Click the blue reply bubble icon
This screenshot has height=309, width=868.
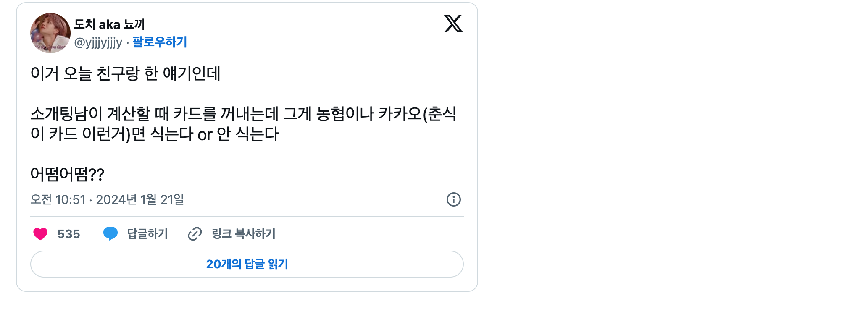(110, 233)
